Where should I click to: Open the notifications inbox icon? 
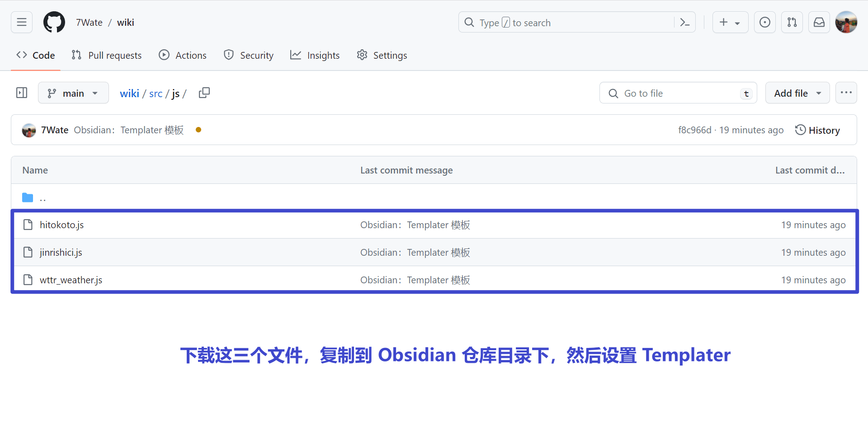819,22
